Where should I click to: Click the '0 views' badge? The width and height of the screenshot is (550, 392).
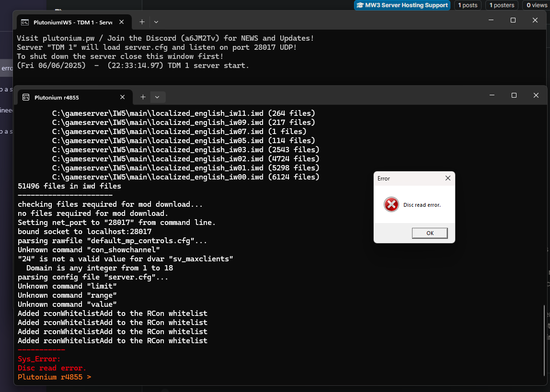537,5
